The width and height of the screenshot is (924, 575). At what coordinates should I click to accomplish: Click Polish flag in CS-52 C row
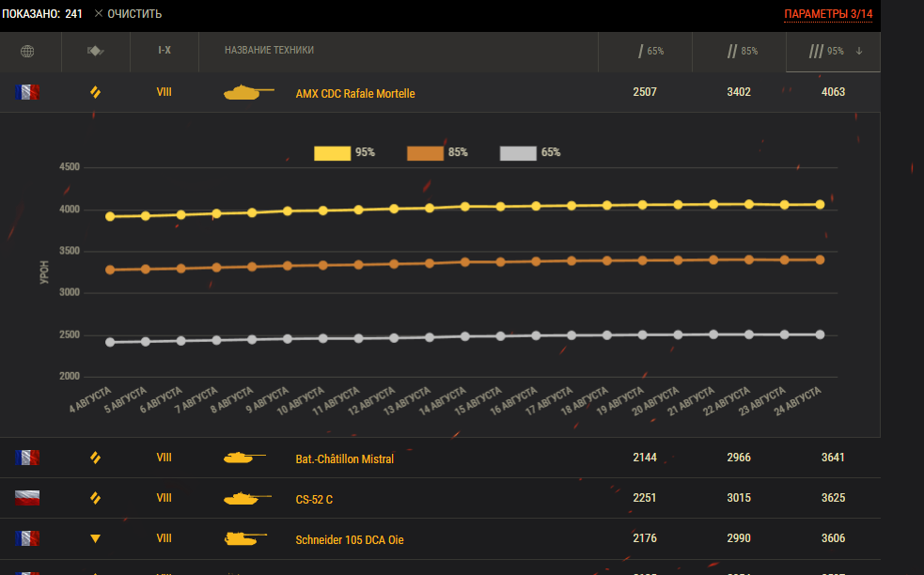pyautogui.click(x=27, y=498)
